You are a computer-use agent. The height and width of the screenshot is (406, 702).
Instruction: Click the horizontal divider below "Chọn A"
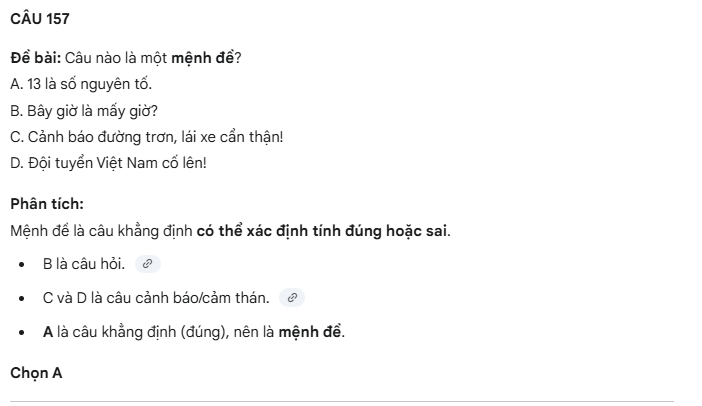[x=341, y=402]
